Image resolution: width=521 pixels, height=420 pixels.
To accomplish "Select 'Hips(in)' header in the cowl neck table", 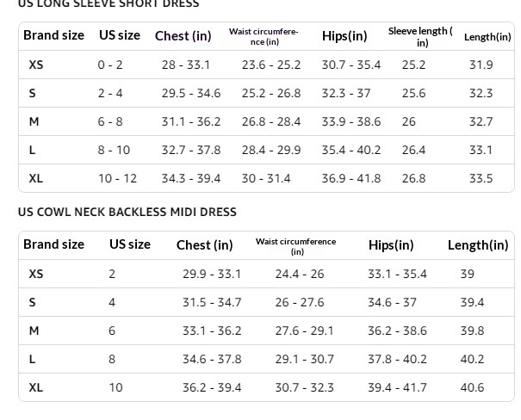I will tap(391, 244).
